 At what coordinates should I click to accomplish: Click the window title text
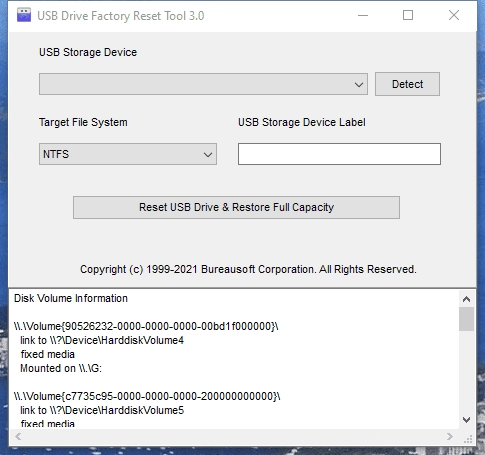121,16
